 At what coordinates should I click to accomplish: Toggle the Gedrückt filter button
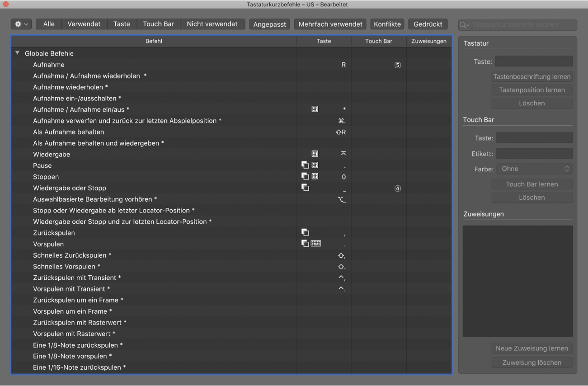[x=428, y=24]
